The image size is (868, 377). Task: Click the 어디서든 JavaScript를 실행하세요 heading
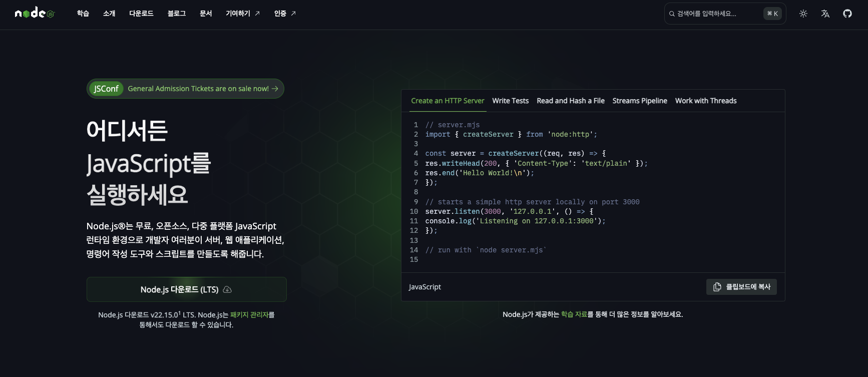pos(149,163)
